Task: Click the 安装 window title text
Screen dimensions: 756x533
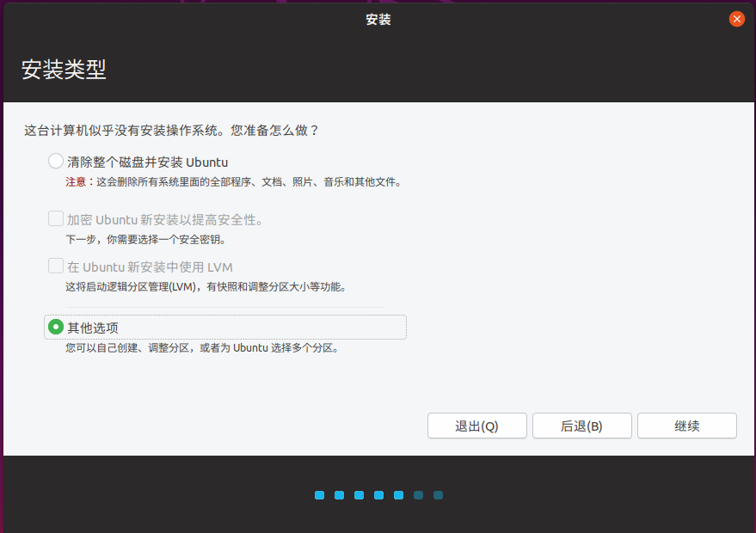Action: [x=378, y=19]
